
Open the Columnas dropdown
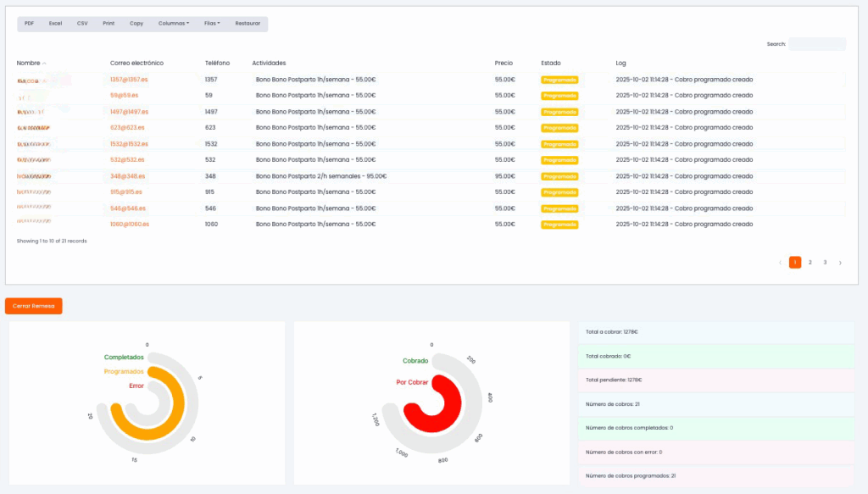tap(174, 24)
